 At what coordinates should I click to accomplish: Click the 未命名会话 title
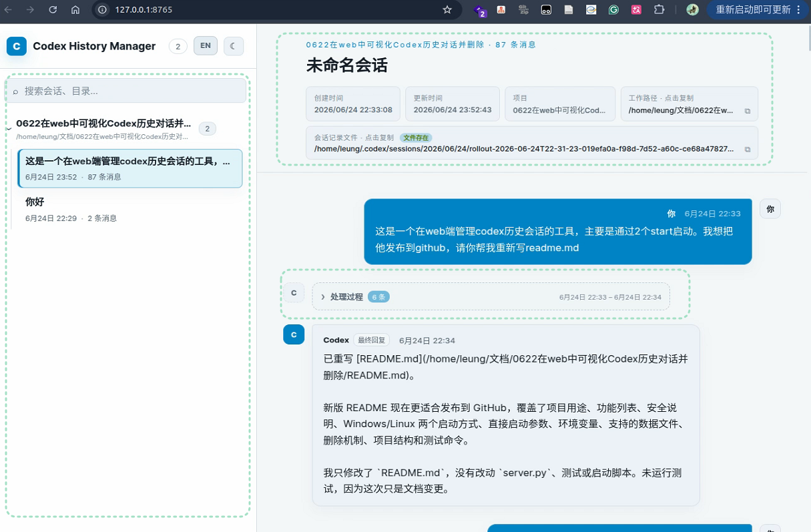click(346, 65)
